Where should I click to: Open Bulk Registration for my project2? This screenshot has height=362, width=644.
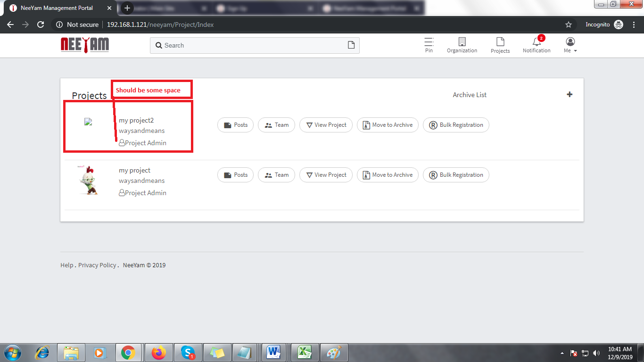455,125
